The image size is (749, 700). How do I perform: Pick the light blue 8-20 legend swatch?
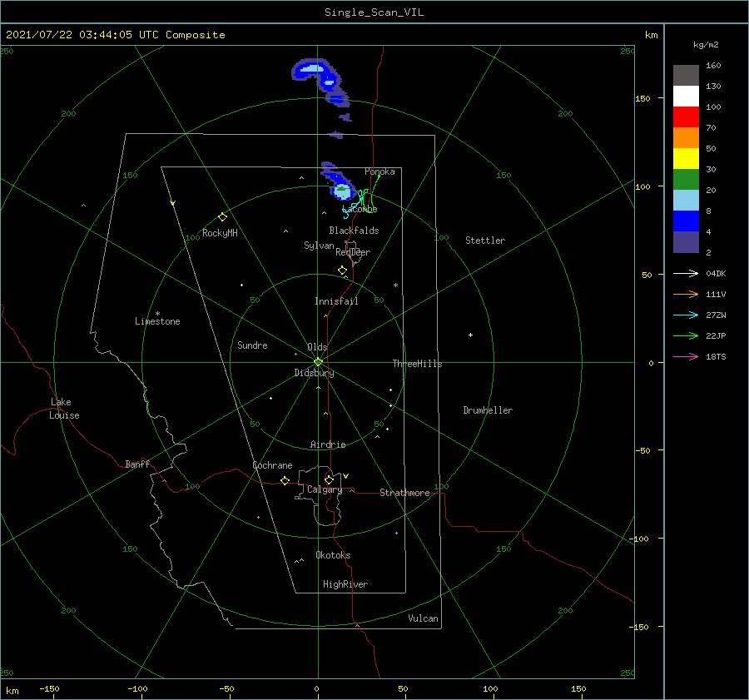pyautogui.click(x=686, y=201)
